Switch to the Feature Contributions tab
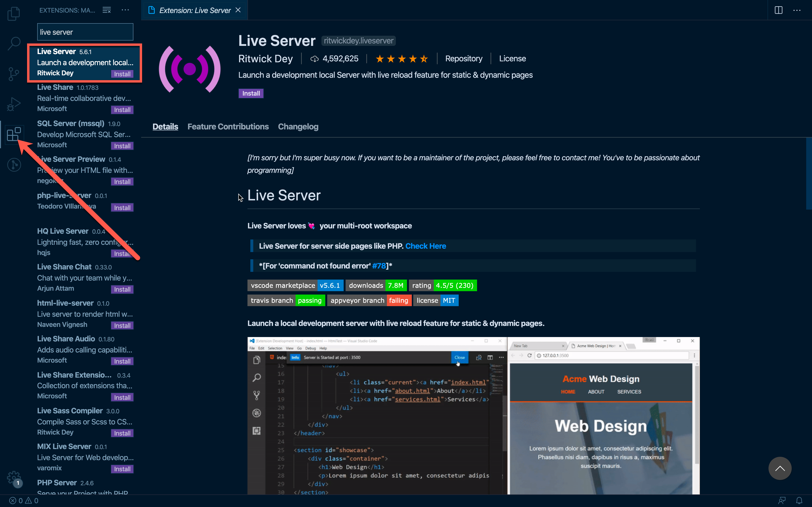The width and height of the screenshot is (812, 507). (x=228, y=126)
